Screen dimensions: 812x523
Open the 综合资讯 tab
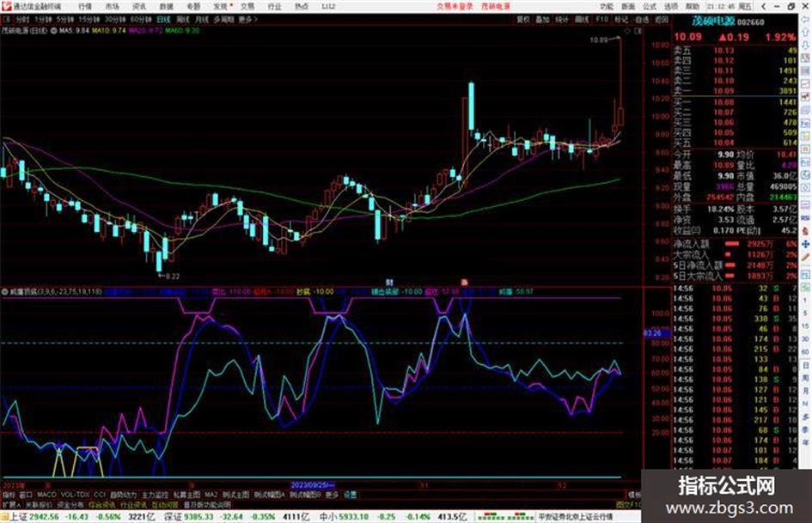click(102, 504)
